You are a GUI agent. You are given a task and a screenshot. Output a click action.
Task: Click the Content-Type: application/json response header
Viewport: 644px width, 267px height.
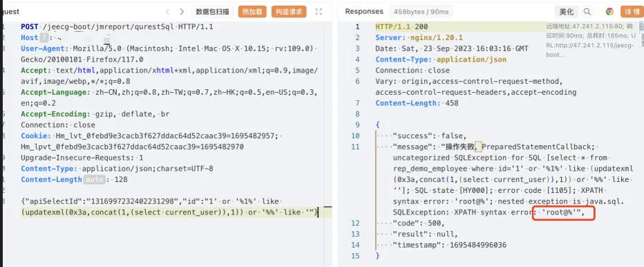click(x=441, y=59)
